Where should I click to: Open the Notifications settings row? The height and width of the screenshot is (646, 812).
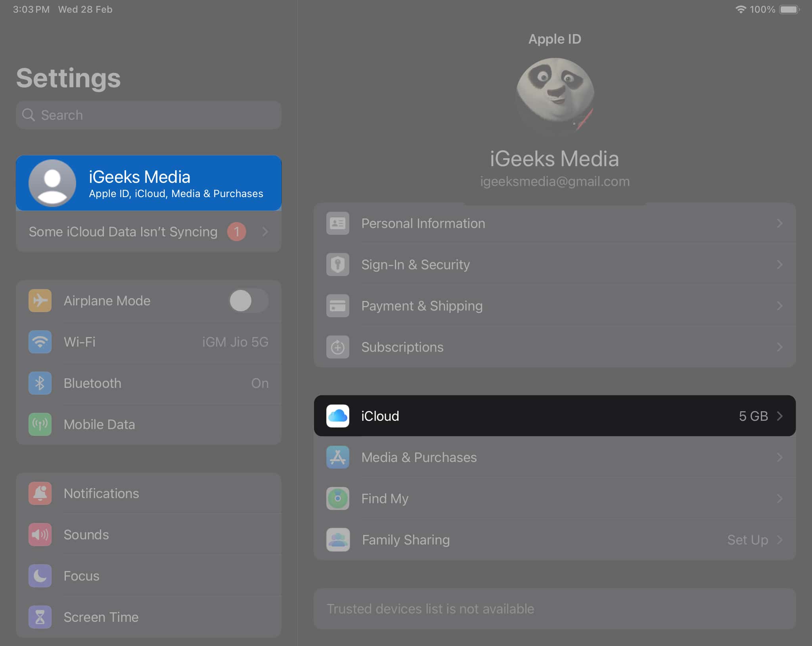coord(149,493)
